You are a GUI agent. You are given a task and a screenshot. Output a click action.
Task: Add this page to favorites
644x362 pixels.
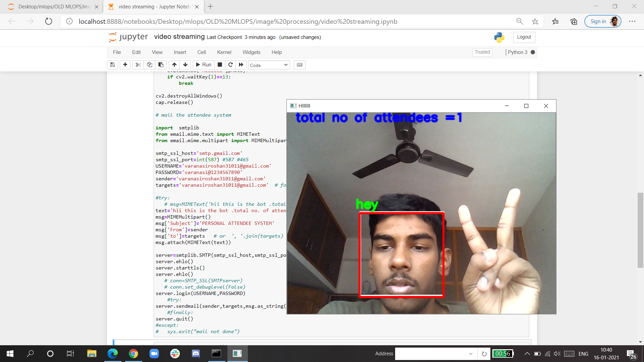point(535,21)
